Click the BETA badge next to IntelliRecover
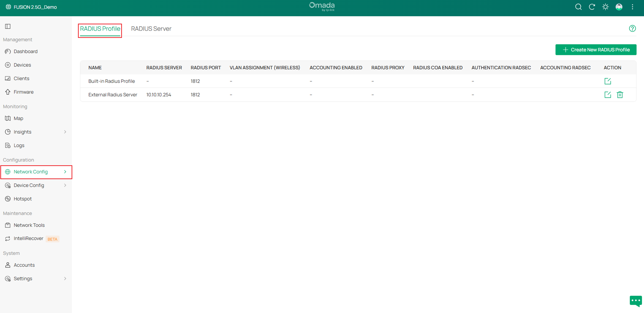The width and height of the screenshot is (644, 313). coord(52,239)
